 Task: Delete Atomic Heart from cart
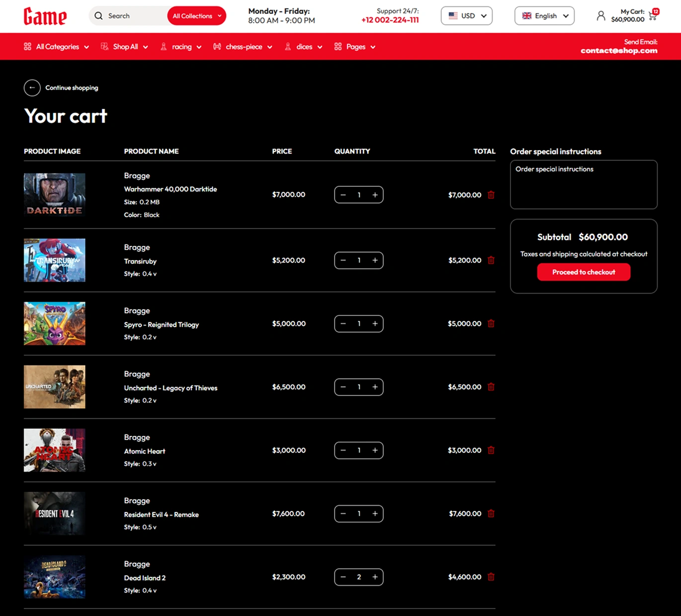click(491, 450)
